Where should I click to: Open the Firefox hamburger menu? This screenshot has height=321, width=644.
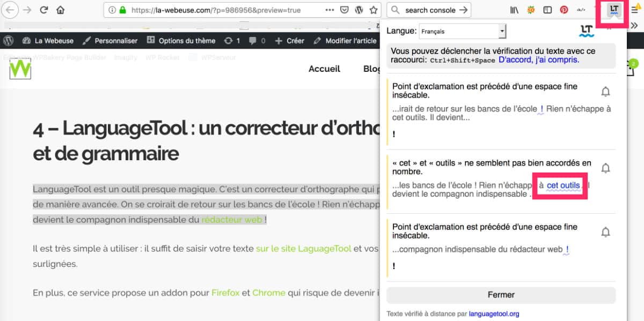[635, 10]
